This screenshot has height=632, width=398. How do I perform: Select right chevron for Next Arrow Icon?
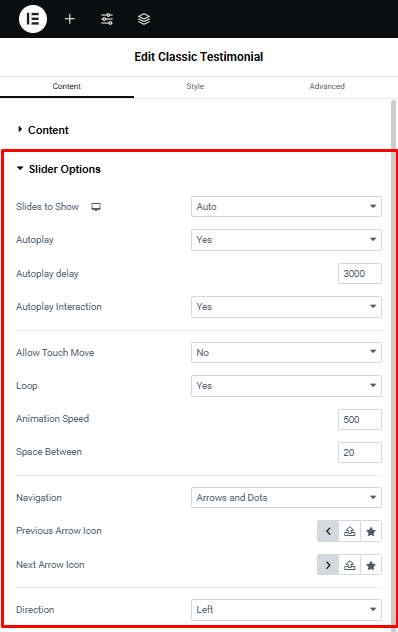pos(328,565)
